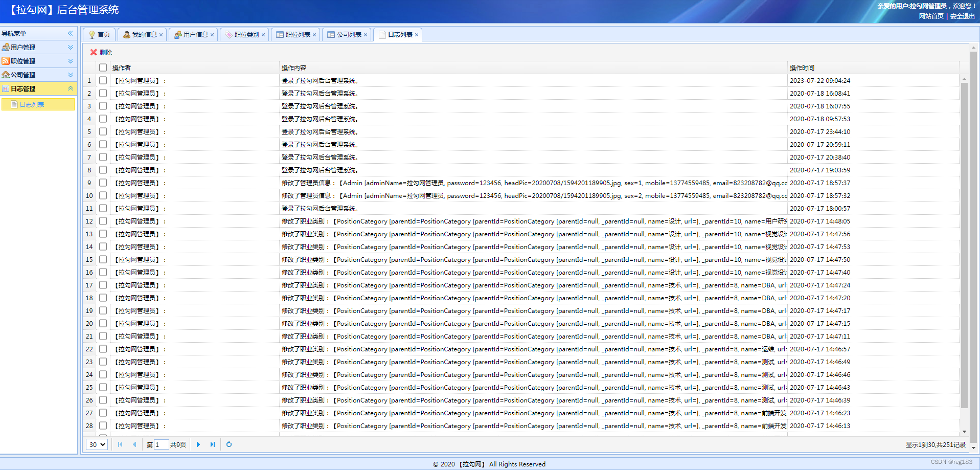Check the row 5 checkbox
980x470 pixels.
103,131
